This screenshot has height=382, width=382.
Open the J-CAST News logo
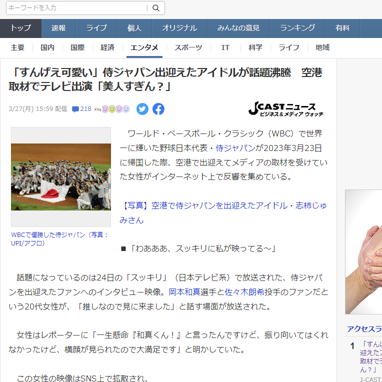point(286,109)
